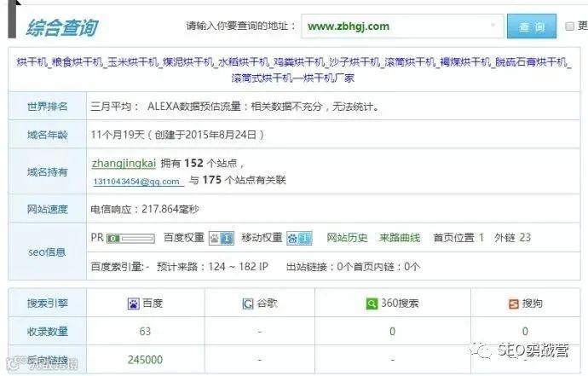
Task: Click the 预计来路：124 ~ 182 IP text
Action: click(x=212, y=267)
